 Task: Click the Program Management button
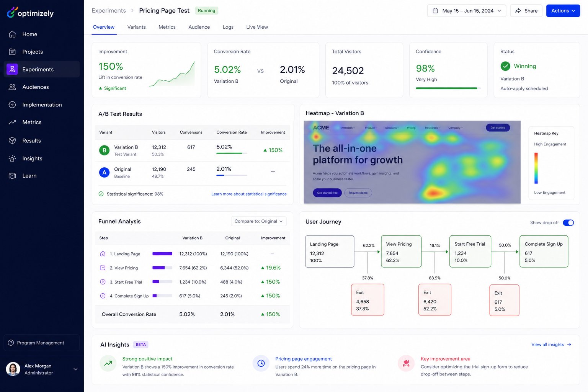click(x=42, y=343)
